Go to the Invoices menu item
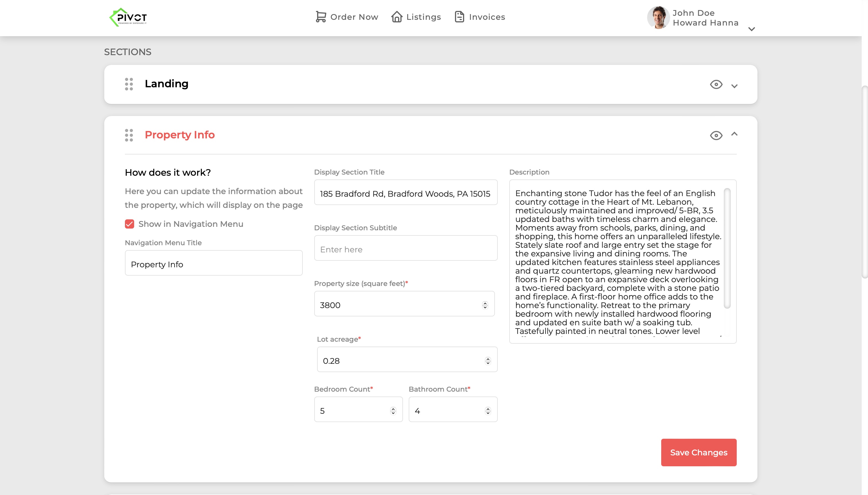The height and width of the screenshot is (495, 868). click(x=487, y=17)
